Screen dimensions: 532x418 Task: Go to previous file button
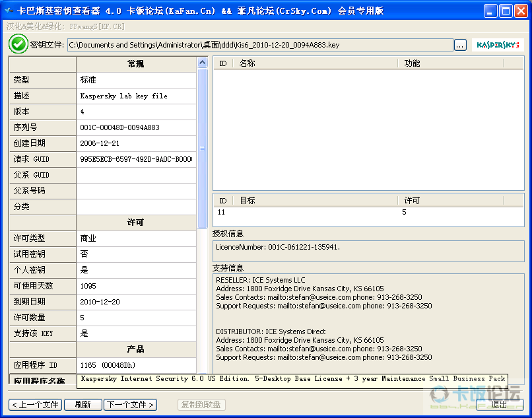tap(35, 404)
